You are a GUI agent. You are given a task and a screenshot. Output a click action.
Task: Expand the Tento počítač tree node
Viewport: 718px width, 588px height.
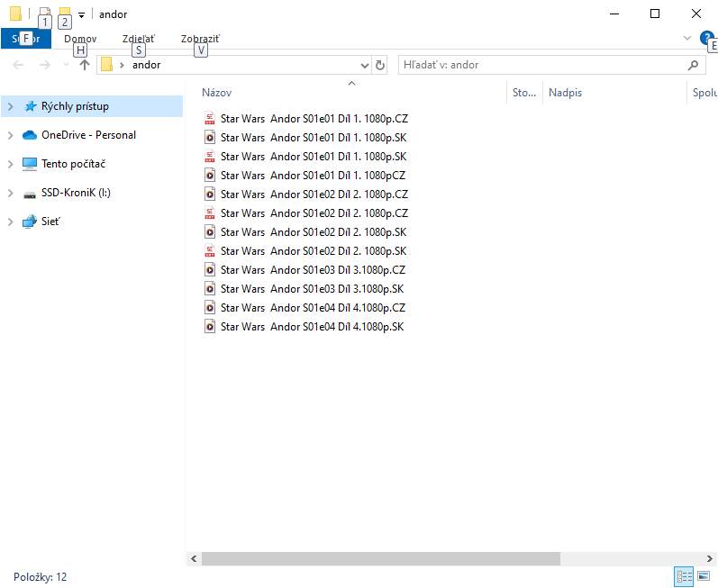[x=11, y=164]
